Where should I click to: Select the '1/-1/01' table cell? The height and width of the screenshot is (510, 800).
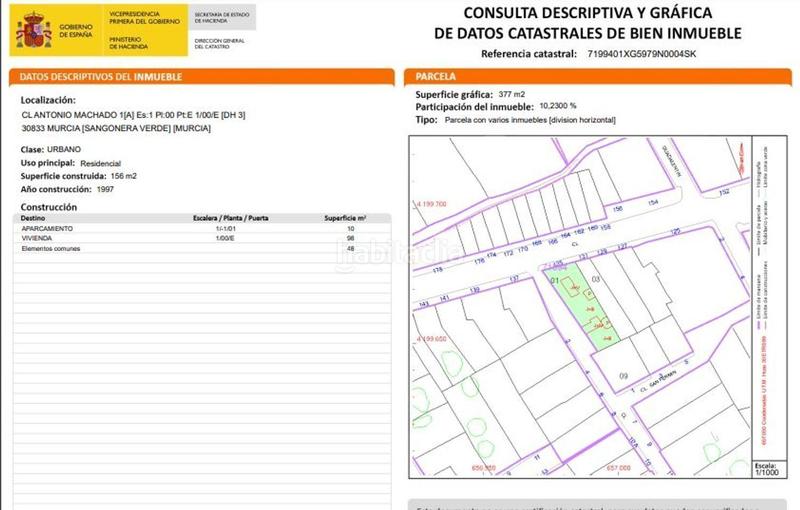(226, 228)
